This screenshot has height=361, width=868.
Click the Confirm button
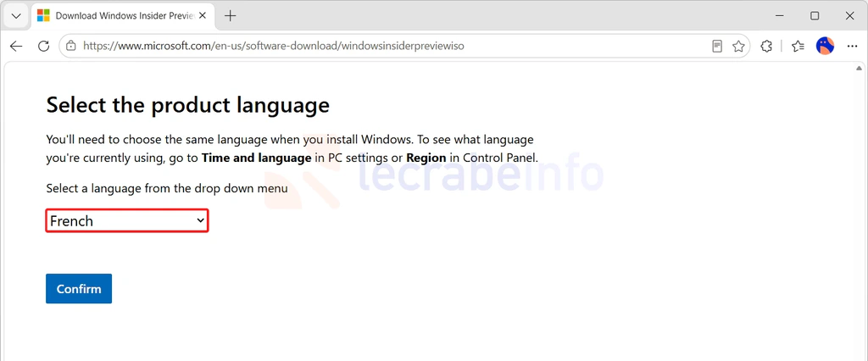[79, 288]
